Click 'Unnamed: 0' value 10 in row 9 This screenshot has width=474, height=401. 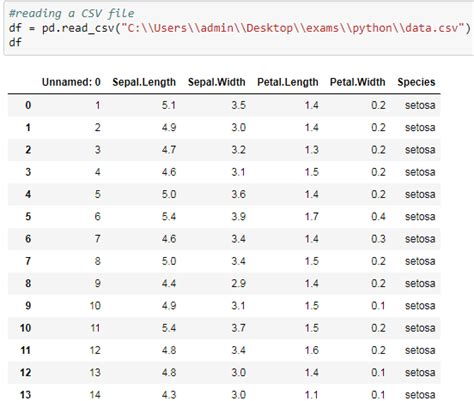[95, 306]
